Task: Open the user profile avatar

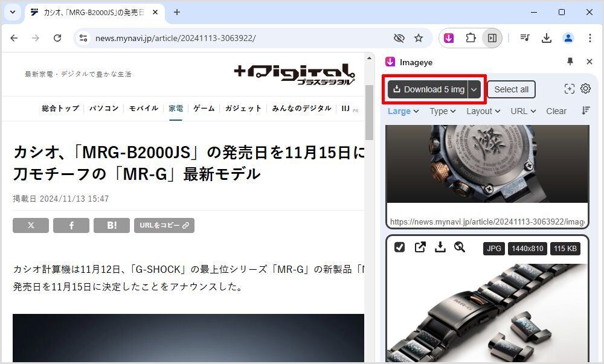Action: coord(568,38)
